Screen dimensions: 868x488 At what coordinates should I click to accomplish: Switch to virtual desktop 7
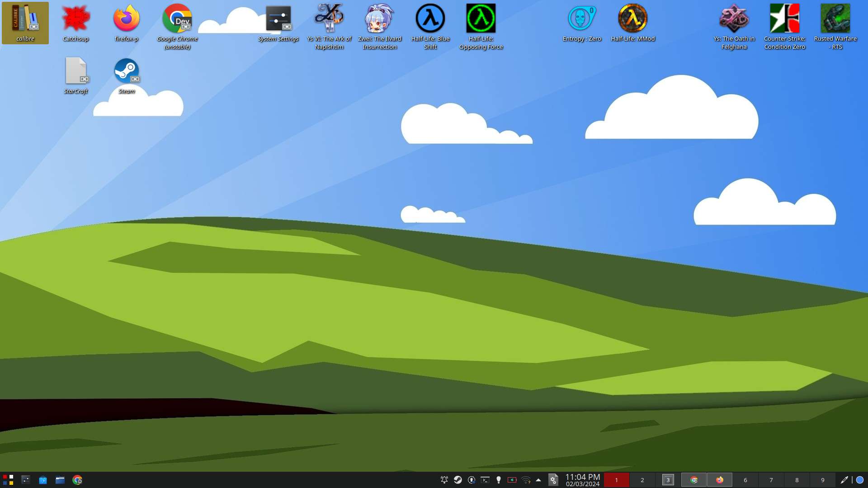tap(771, 480)
